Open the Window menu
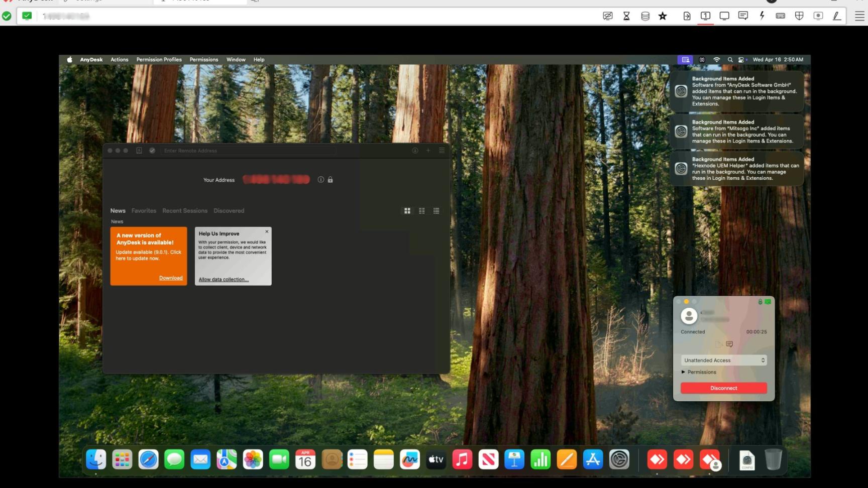 coord(236,59)
